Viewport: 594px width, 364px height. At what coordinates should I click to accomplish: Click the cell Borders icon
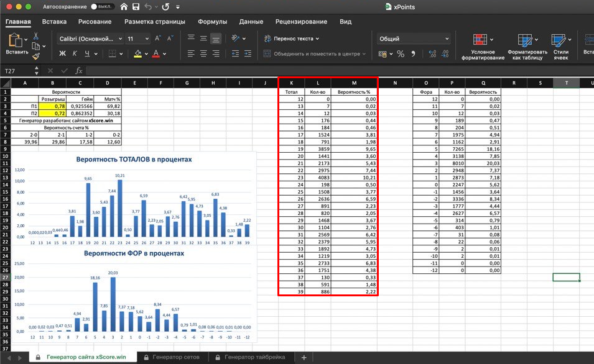(112, 53)
